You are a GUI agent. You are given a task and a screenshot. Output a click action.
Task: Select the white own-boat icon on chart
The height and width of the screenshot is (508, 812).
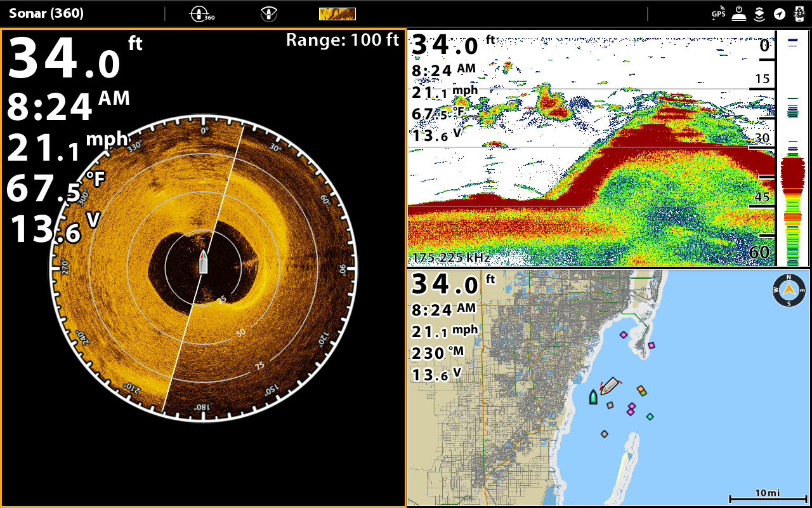610,385
